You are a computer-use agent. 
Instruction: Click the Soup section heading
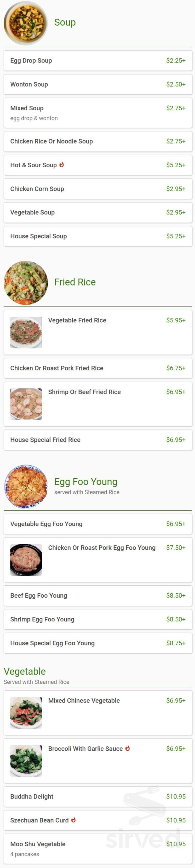click(65, 22)
